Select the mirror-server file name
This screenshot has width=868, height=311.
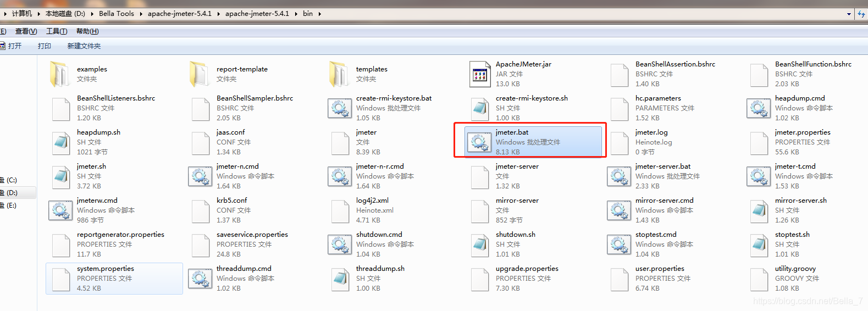(x=517, y=201)
